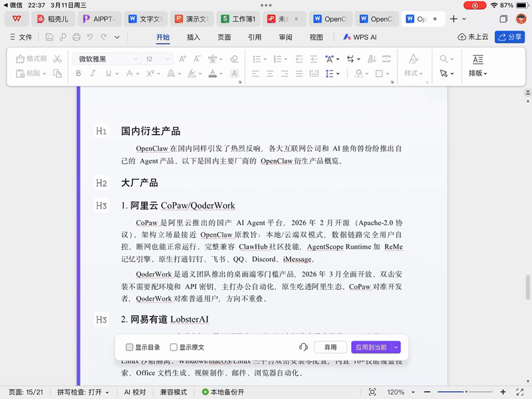
Task: Click the Underline icon
Action: pyautogui.click(x=108, y=73)
